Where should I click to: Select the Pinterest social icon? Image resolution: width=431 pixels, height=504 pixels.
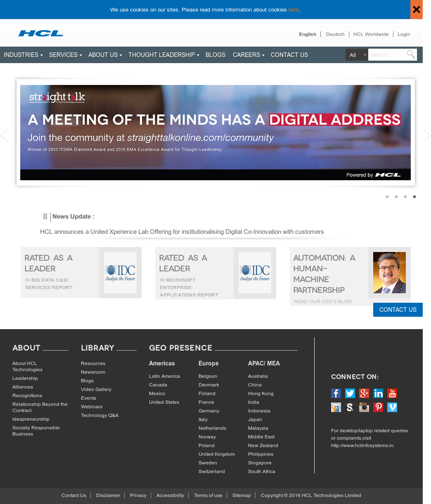click(378, 407)
